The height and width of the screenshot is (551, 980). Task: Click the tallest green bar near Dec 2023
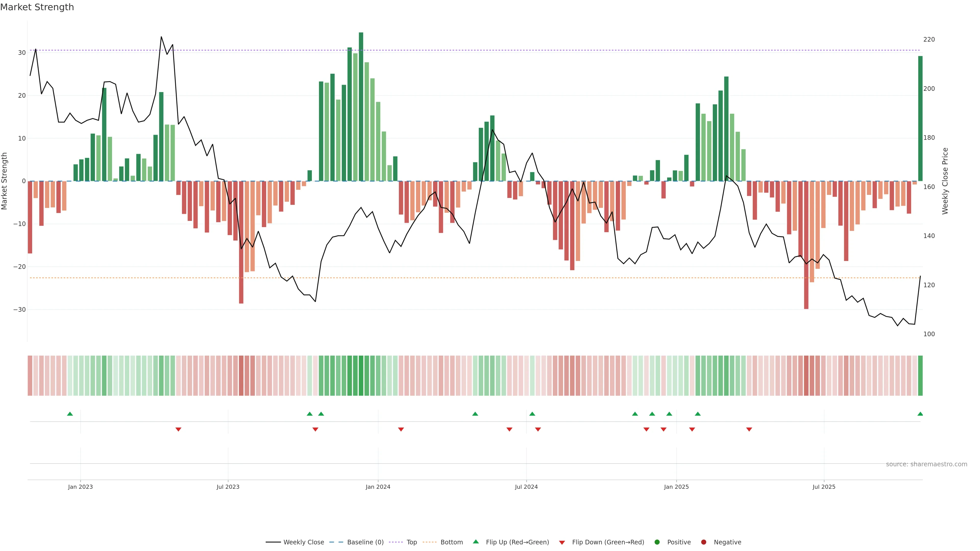(361, 106)
